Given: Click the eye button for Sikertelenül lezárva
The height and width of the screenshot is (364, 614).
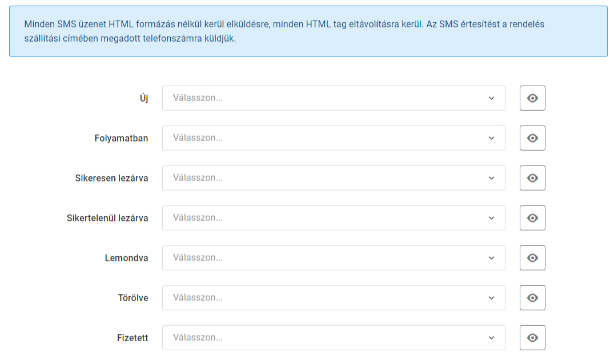Looking at the screenshot, I should pyautogui.click(x=532, y=218).
